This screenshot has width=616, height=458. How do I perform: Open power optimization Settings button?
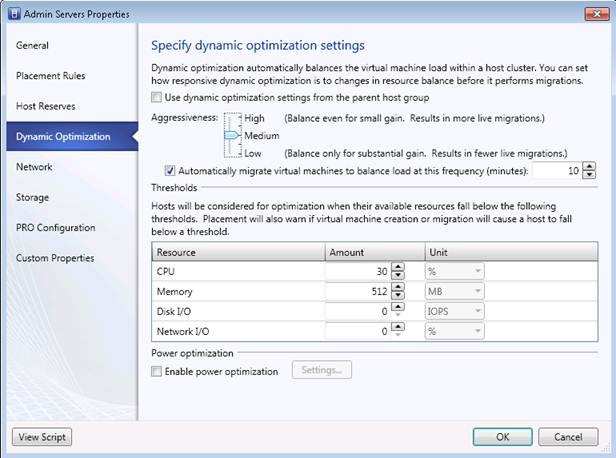(x=322, y=370)
